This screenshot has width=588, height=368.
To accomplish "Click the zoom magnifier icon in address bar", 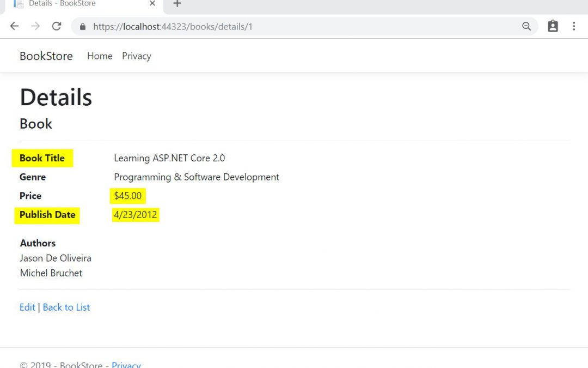I will coord(526,26).
